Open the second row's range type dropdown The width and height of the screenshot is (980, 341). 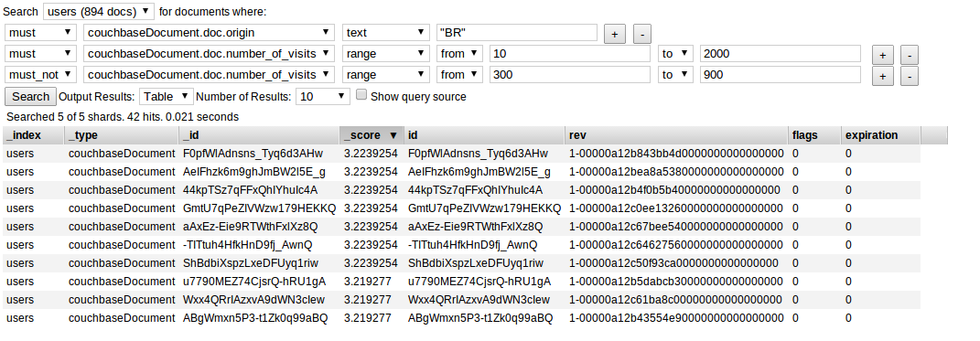(x=384, y=54)
